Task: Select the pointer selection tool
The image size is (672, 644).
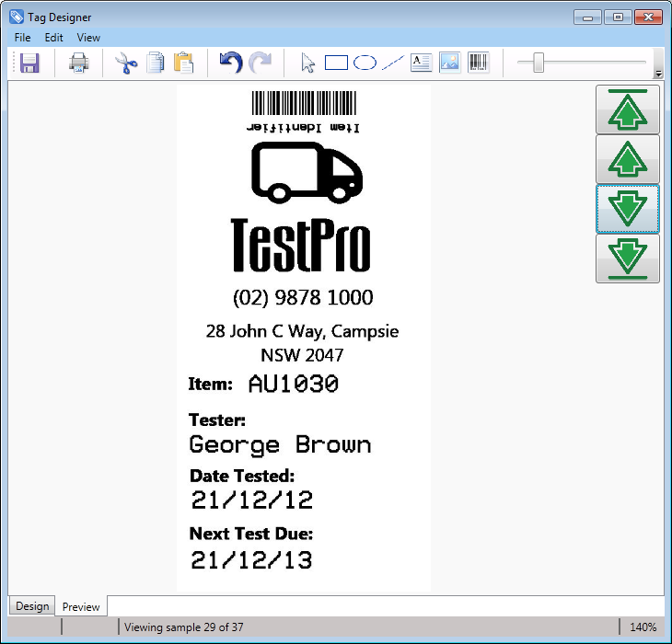Action: (308, 63)
